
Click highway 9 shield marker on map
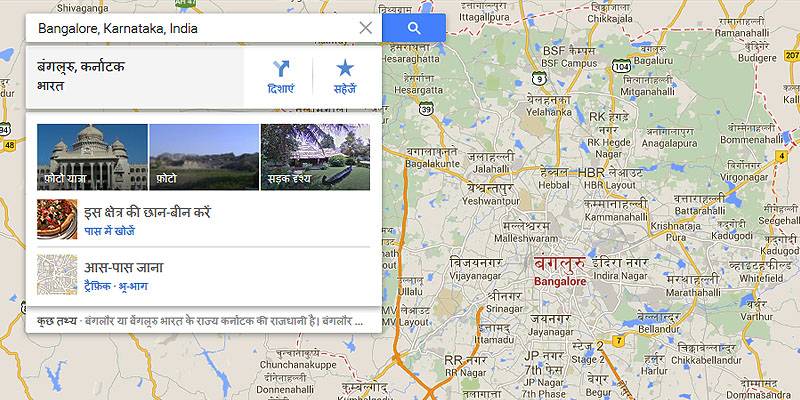(x=539, y=79)
